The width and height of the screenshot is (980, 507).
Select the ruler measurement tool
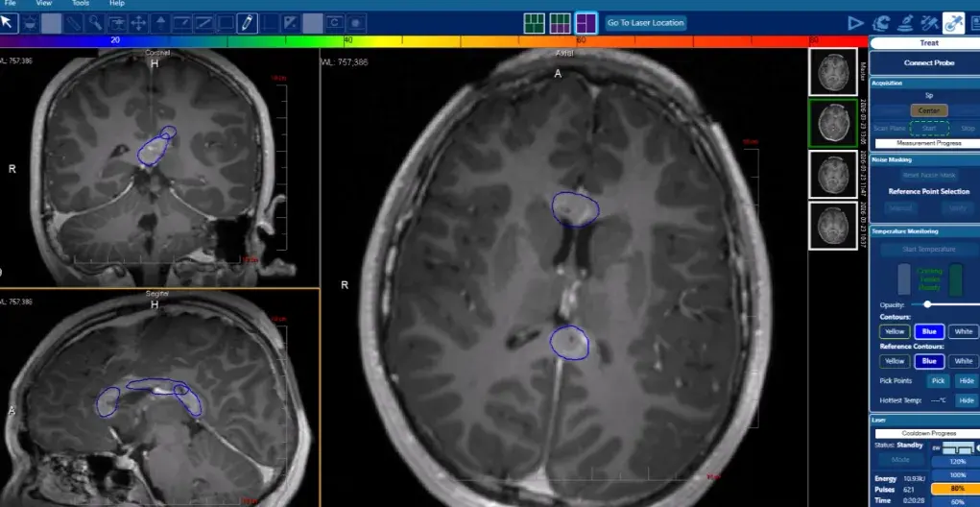click(x=73, y=23)
